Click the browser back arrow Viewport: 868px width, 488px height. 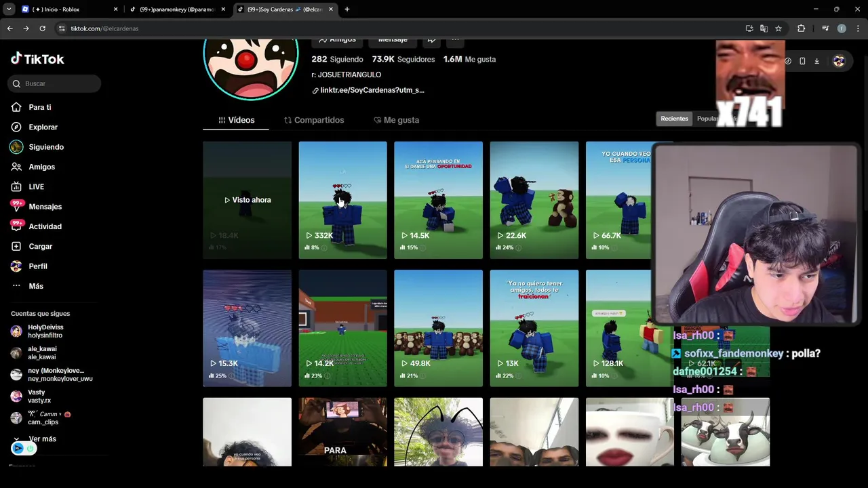pos(9,28)
